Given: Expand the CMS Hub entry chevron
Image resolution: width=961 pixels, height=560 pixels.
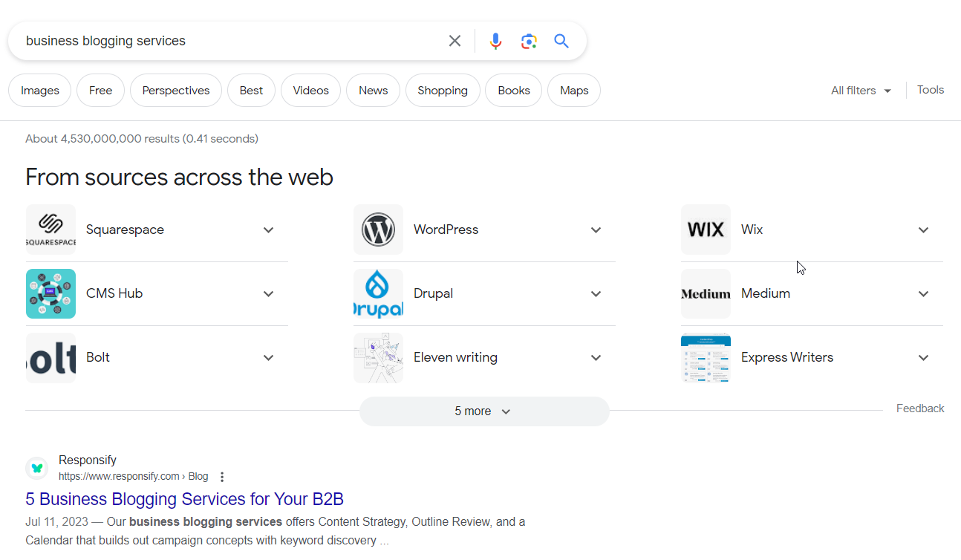Looking at the screenshot, I should coord(268,294).
